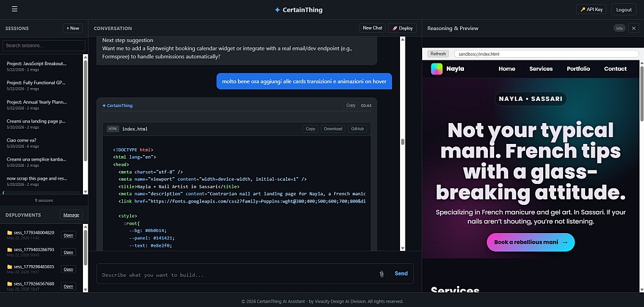Open deployment sess_1779266567688
Image resolution: width=644 pixels, height=307 pixels.
click(68, 286)
